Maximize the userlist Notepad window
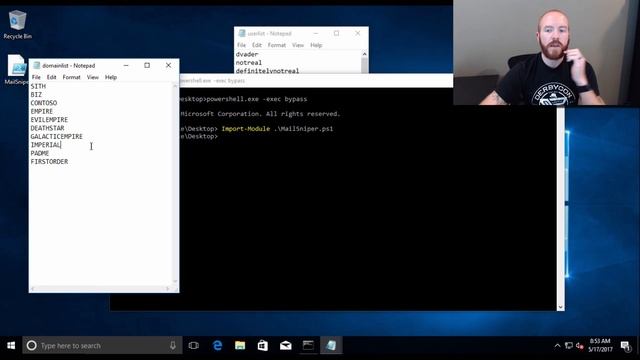Image resolution: width=640 pixels, height=360 pixels. click(x=336, y=33)
